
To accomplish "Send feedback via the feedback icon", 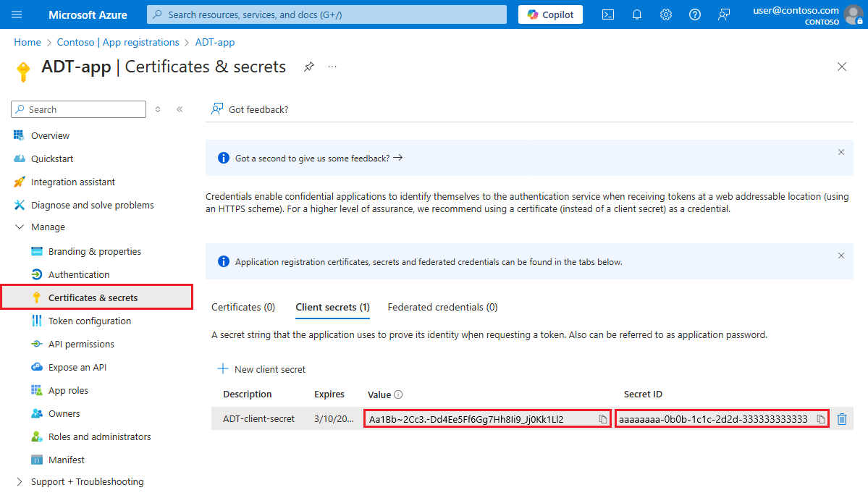I will coord(723,14).
